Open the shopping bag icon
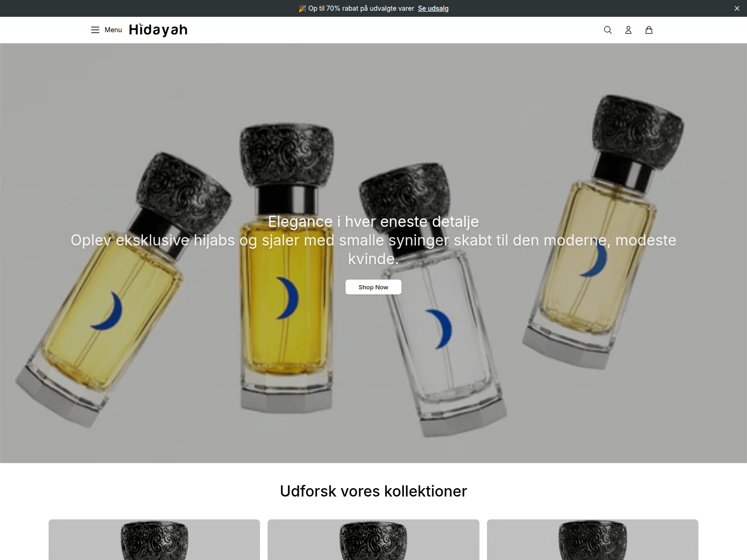Screen dimensions: 747x560 (649, 30)
